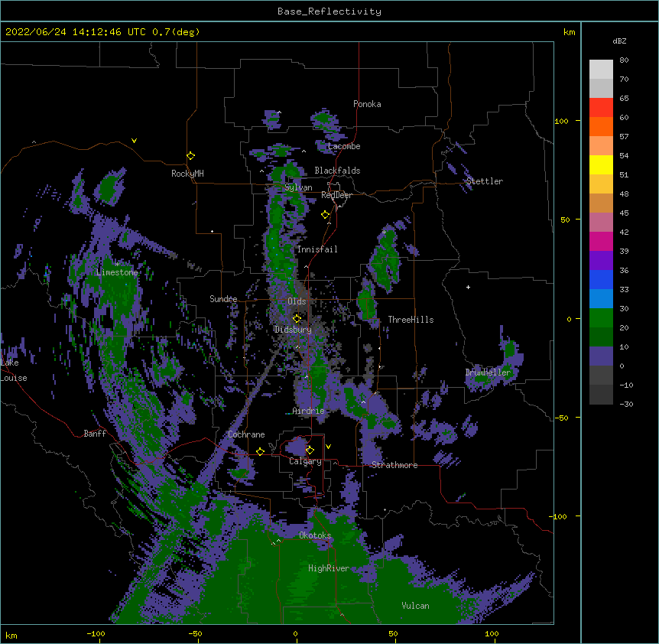Viewport: 659px width, 644px height.
Task: Click the Okotoks town label
Action: pyautogui.click(x=315, y=535)
